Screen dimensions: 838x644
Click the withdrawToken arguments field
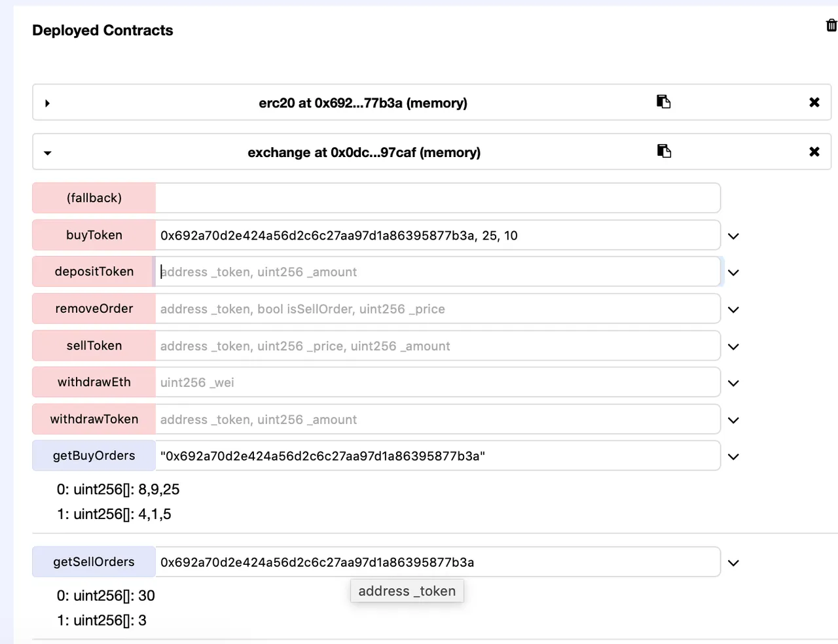pos(437,420)
